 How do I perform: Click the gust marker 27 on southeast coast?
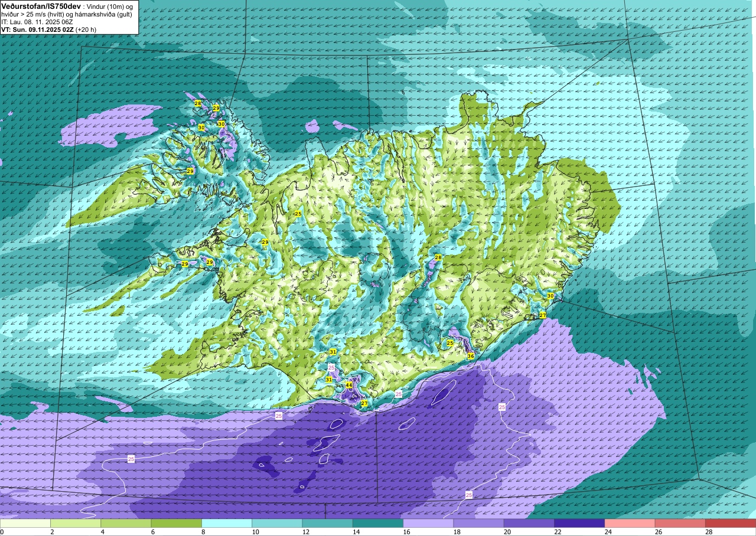click(543, 315)
